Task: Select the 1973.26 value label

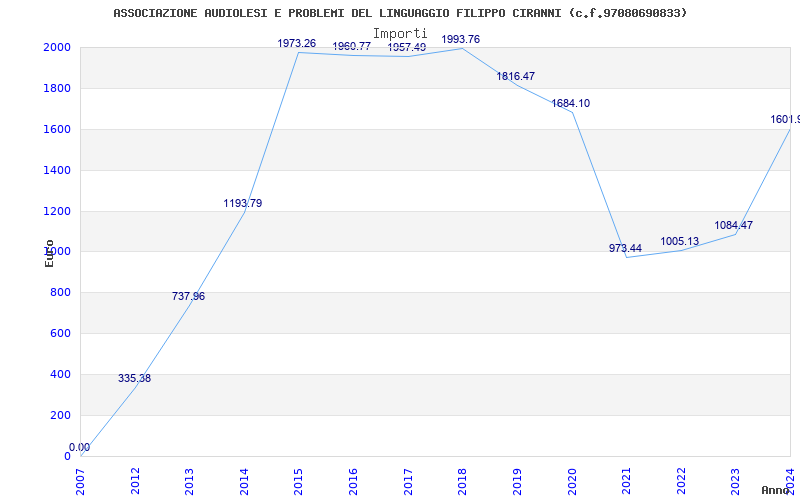Action: point(296,44)
